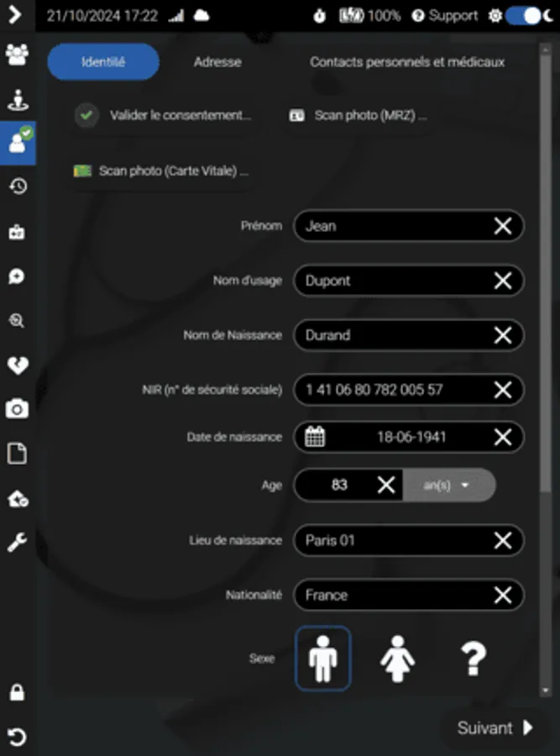Click the NIR social security number field

pos(408,390)
